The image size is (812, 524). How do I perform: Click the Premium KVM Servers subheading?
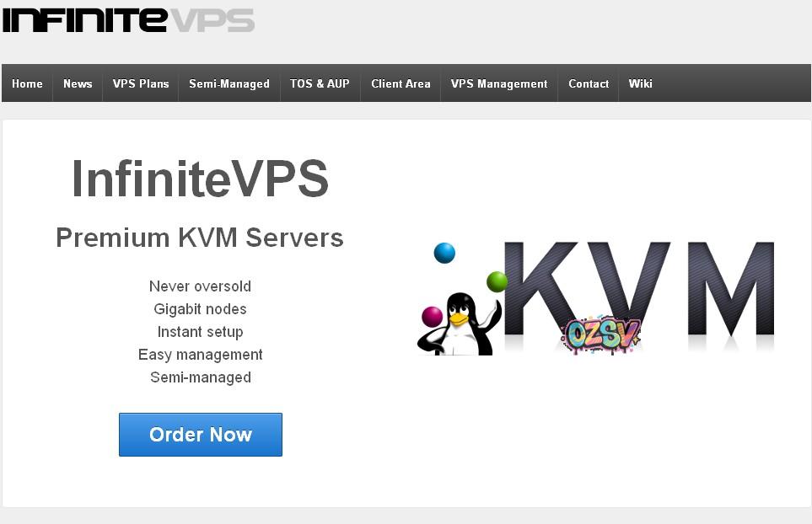(200, 238)
